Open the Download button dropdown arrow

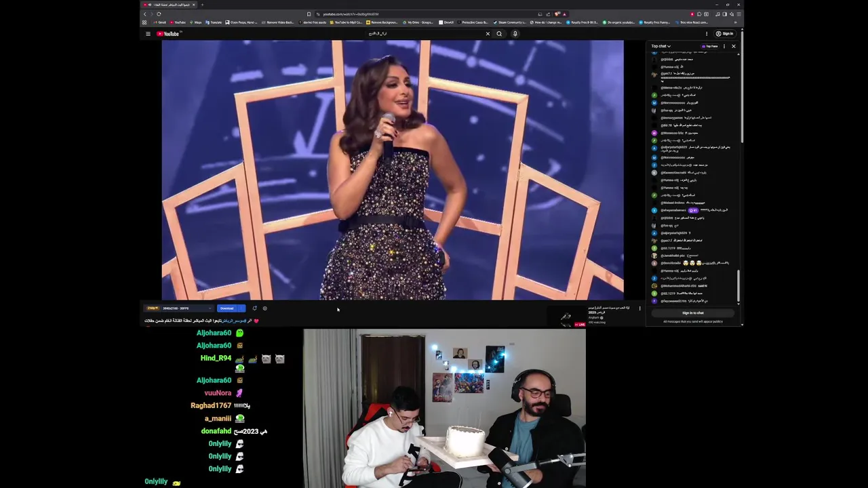241,308
